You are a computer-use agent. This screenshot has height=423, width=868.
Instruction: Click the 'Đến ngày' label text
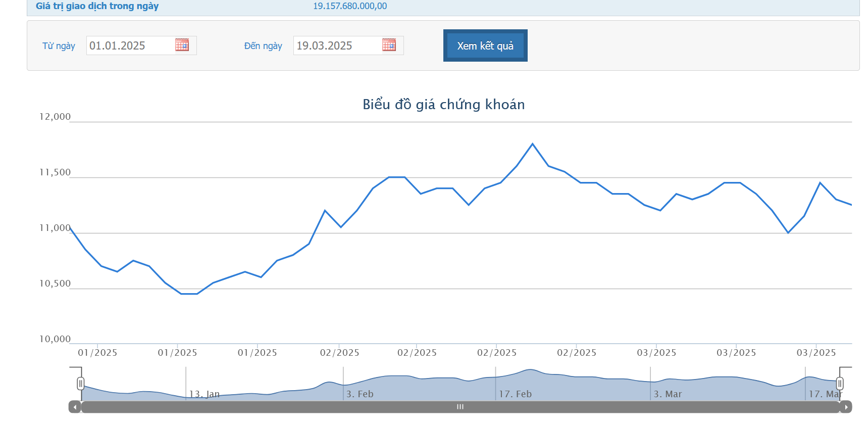263,46
